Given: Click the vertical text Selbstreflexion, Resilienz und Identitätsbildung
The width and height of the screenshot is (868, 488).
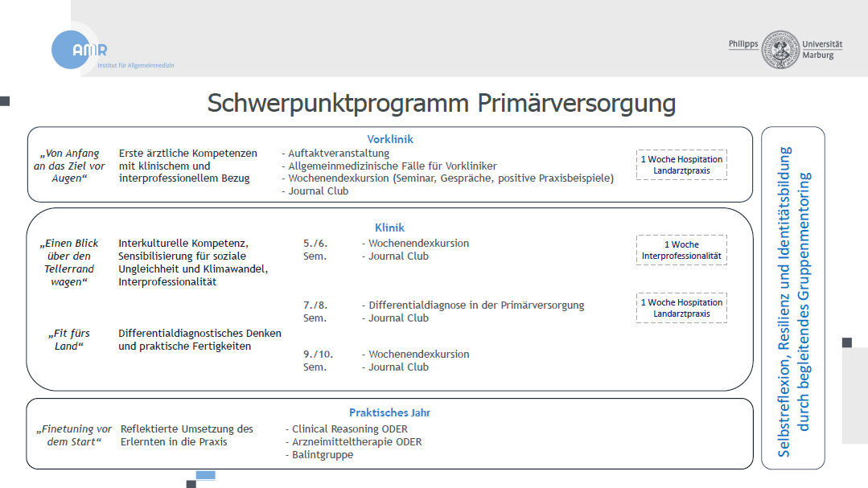Looking at the screenshot, I should click(x=784, y=301).
